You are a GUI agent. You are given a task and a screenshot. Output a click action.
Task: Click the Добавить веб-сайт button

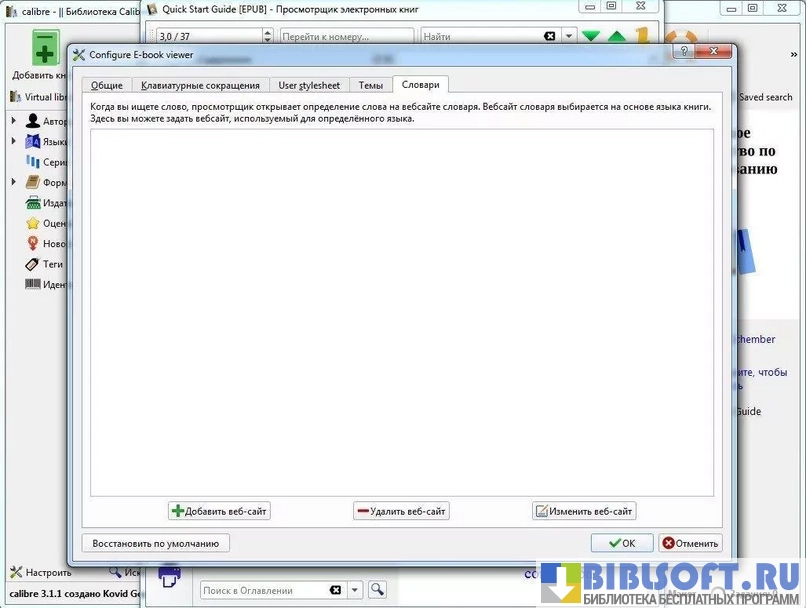219,511
